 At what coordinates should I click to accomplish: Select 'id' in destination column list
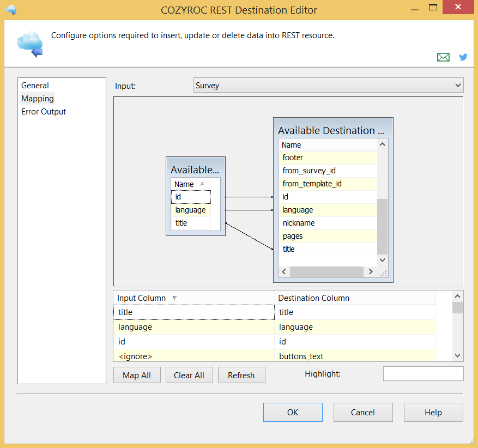pos(328,197)
